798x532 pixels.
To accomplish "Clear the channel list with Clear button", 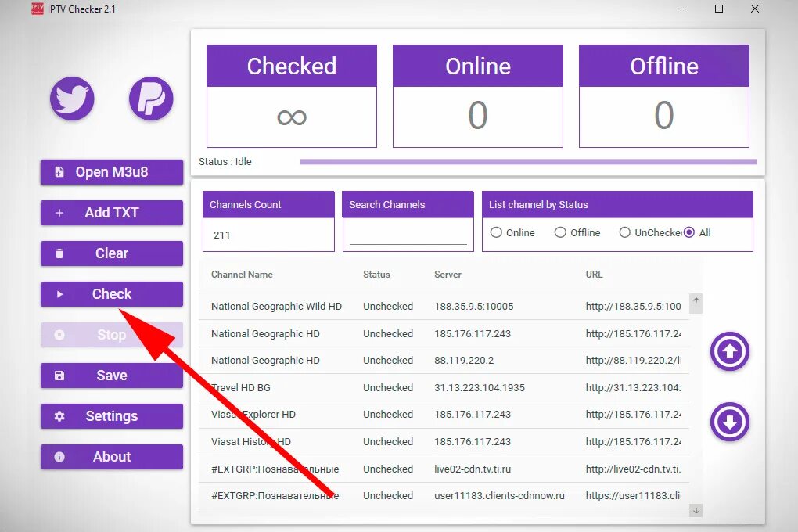I will point(112,253).
